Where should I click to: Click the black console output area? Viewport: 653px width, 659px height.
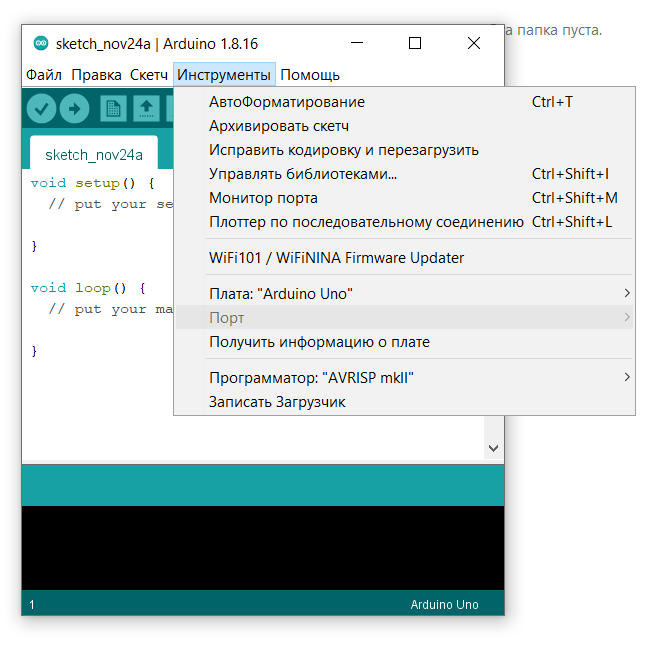click(x=263, y=548)
